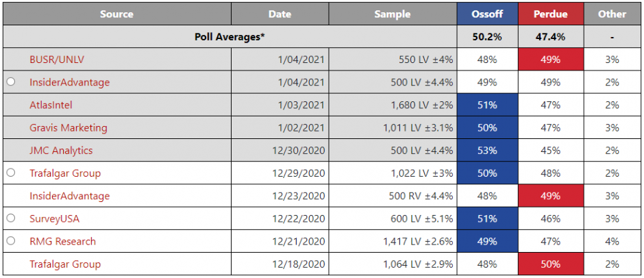Click the red 50% Perdue cell
The height and width of the screenshot is (278, 644).
tap(550, 264)
